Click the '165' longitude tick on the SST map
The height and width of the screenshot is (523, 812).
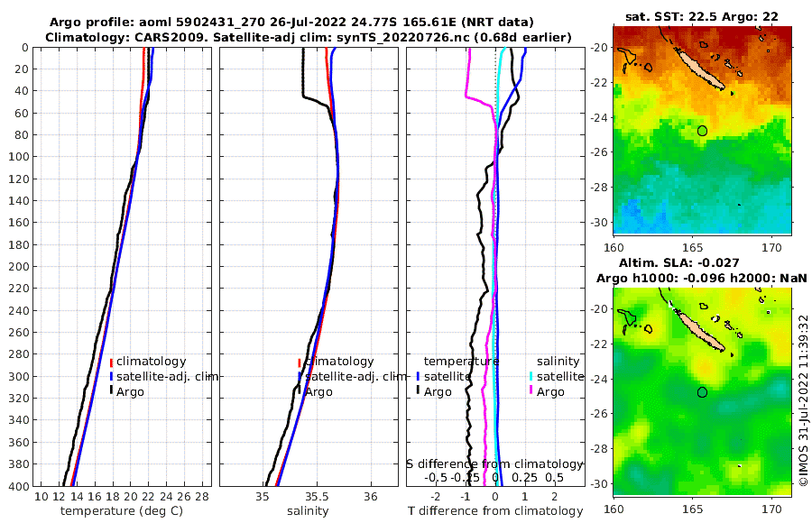(692, 247)
